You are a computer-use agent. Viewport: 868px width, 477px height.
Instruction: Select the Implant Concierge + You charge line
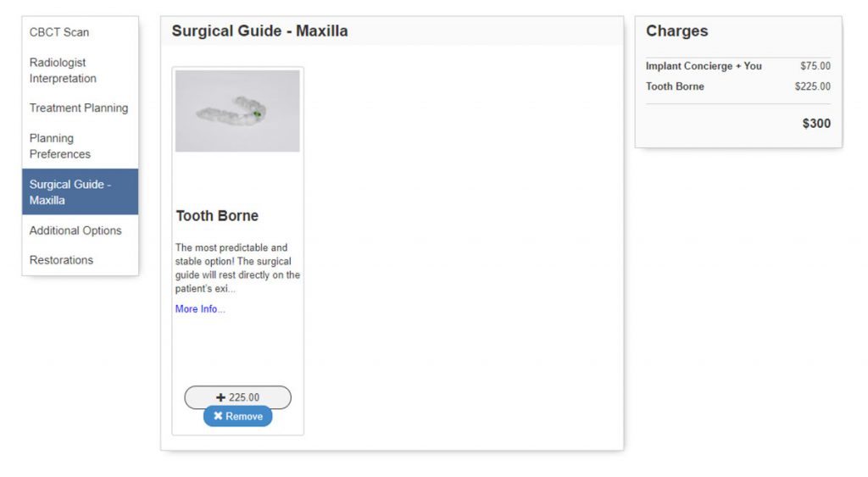pos(704,66)
